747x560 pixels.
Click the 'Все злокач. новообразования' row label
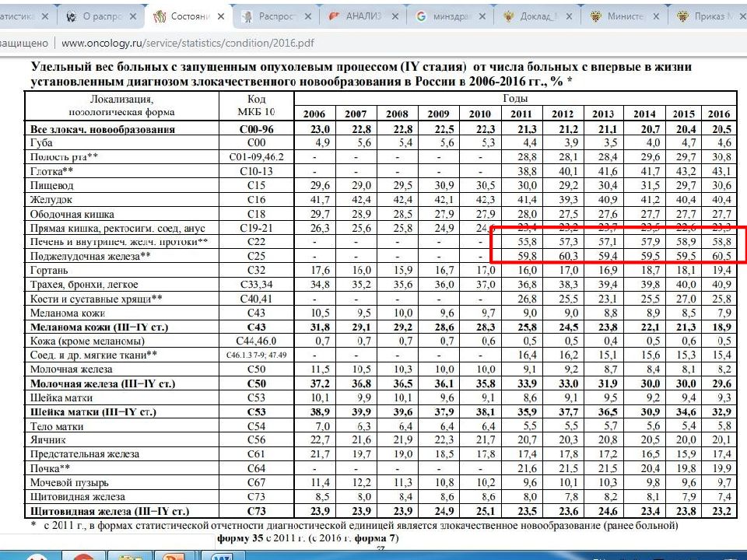click(103, 129)
